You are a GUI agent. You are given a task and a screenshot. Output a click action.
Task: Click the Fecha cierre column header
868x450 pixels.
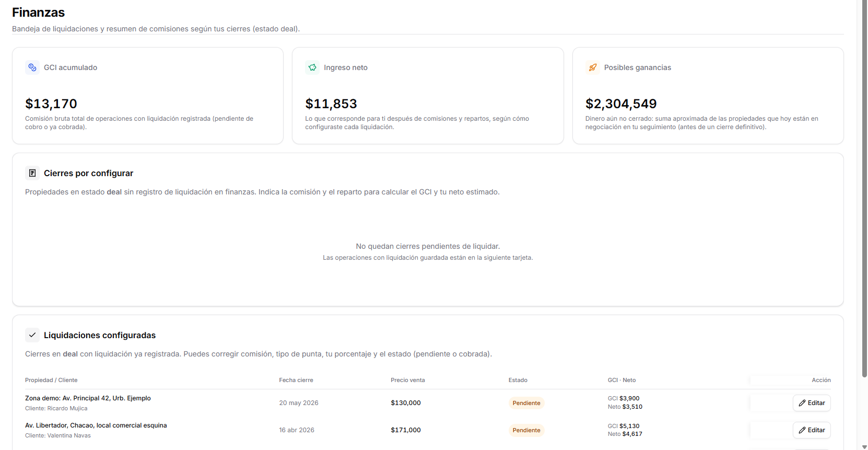point(296,380)
